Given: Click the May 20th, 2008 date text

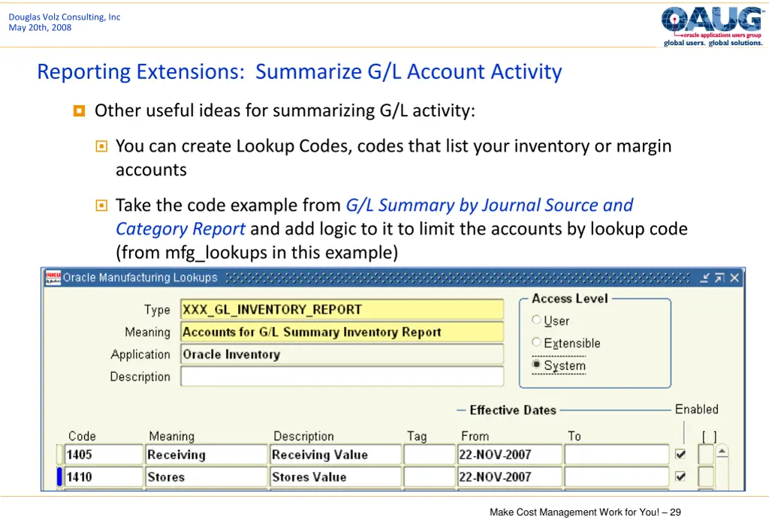Looking at the screenshot, I should pyautogui.click(x=40, y=28).
